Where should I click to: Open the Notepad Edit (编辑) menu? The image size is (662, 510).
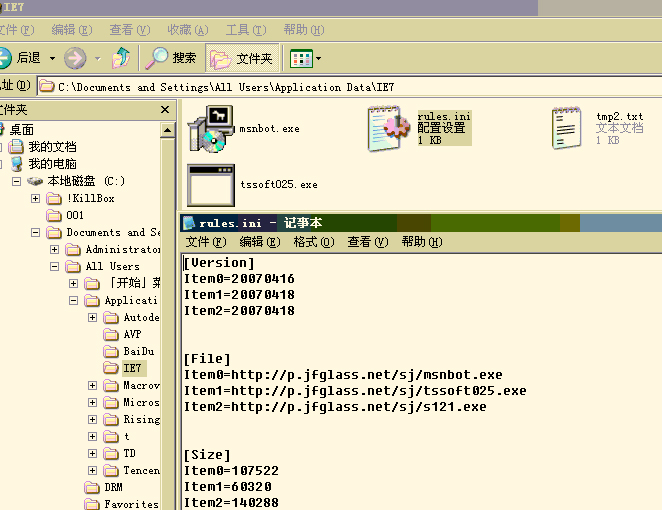coord(258,242)
